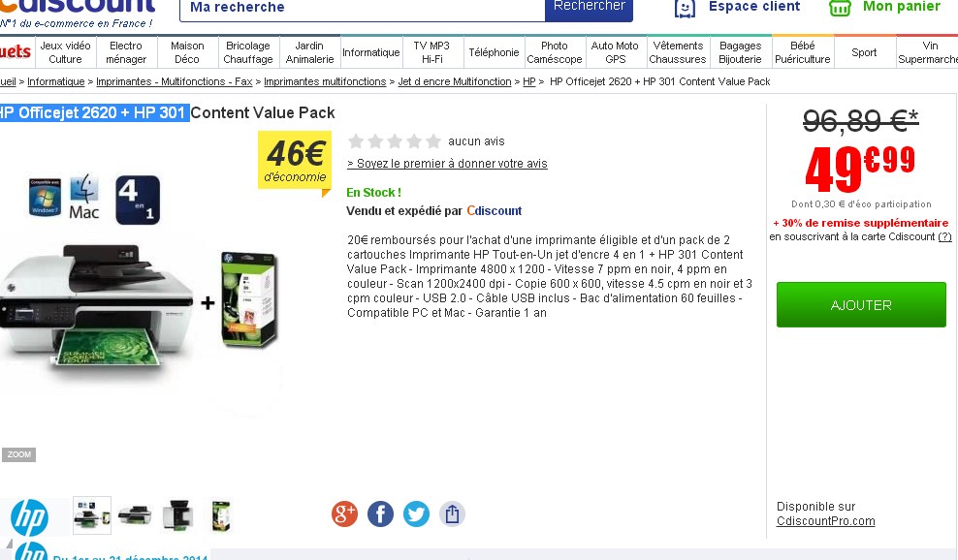Share product via Twitter icon
This screenshot has height=560, width=958.
pos(416,514)
